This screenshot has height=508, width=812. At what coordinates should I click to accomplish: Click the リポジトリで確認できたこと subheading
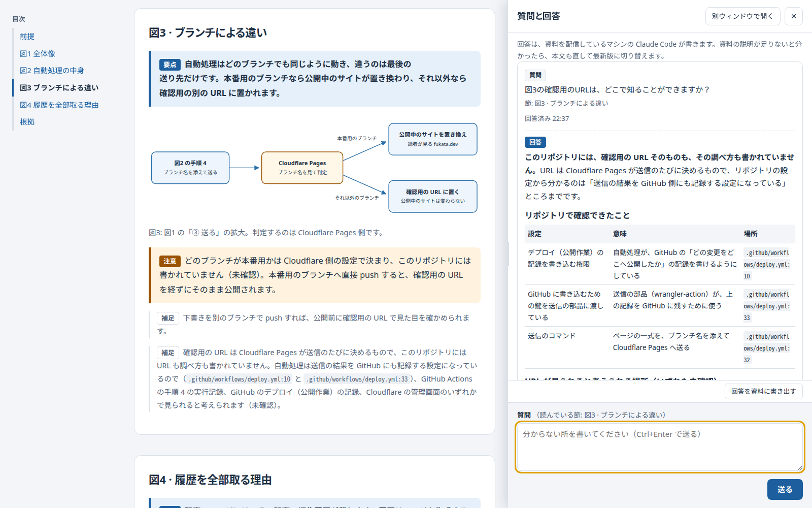578,215
